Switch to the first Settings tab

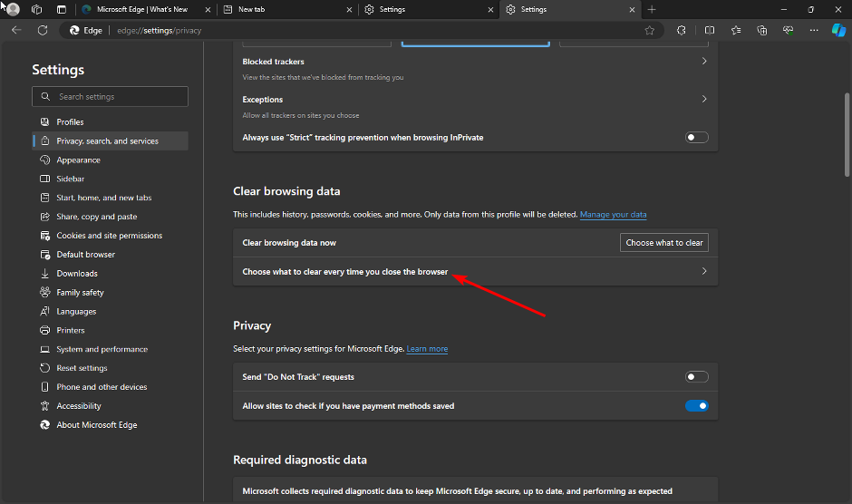tap(428, 9)
